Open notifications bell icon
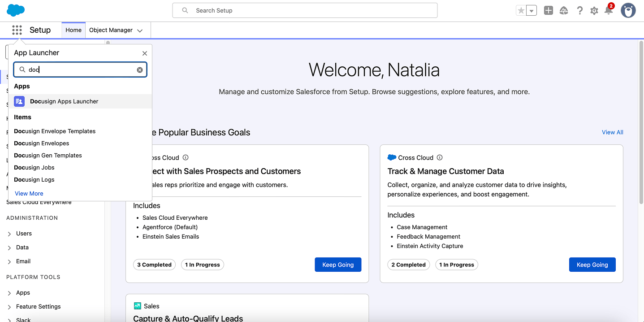 point(609,10)
